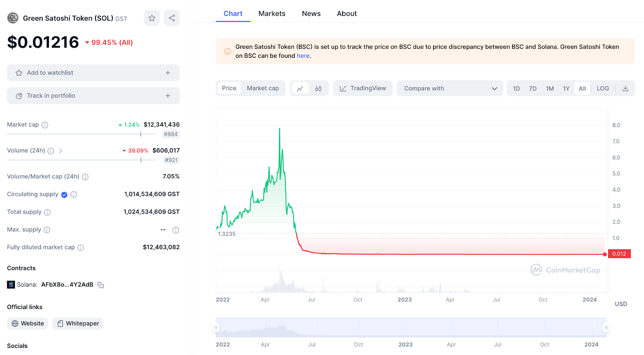Image resolution: width=644 pixels, height=355 pixels.
Task: Copy the Solana contract address
Action: (101, 285)
